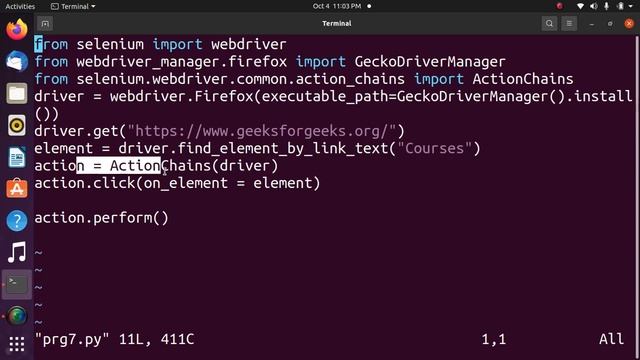Click highlighted 'n = Action' selection
640x360 pixels.
[x=118, y=166]
